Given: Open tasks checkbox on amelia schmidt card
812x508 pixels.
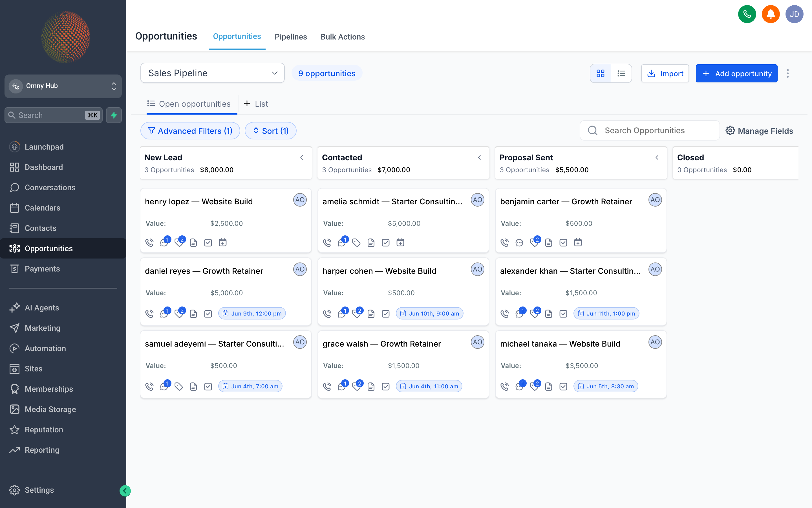Looking at the screenshot, I should click(x=385, y=243).
